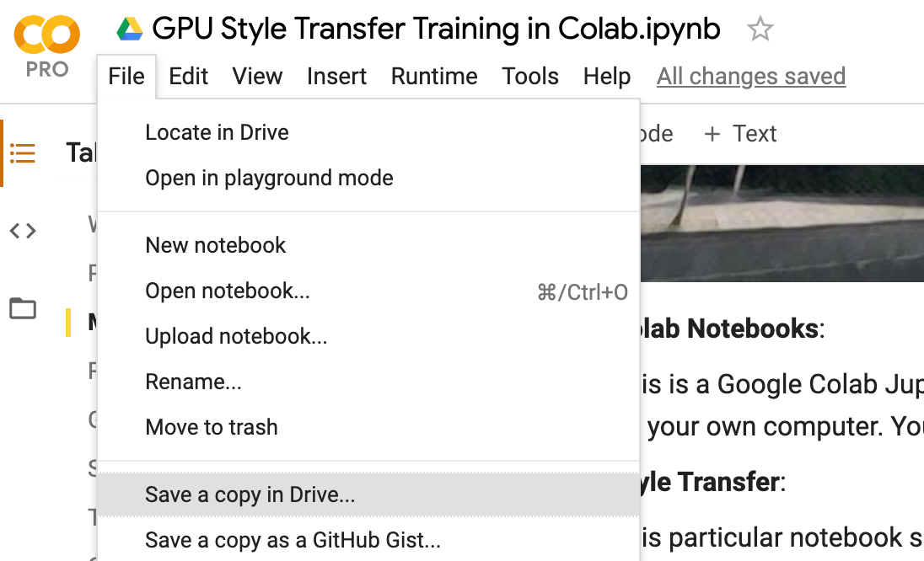Open the code snippets panel

[x=23, y=231]
